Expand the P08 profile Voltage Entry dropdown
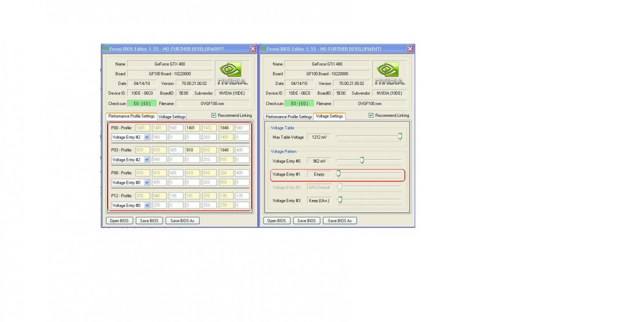The image size is (644, 322). click(x=147, y=183)
